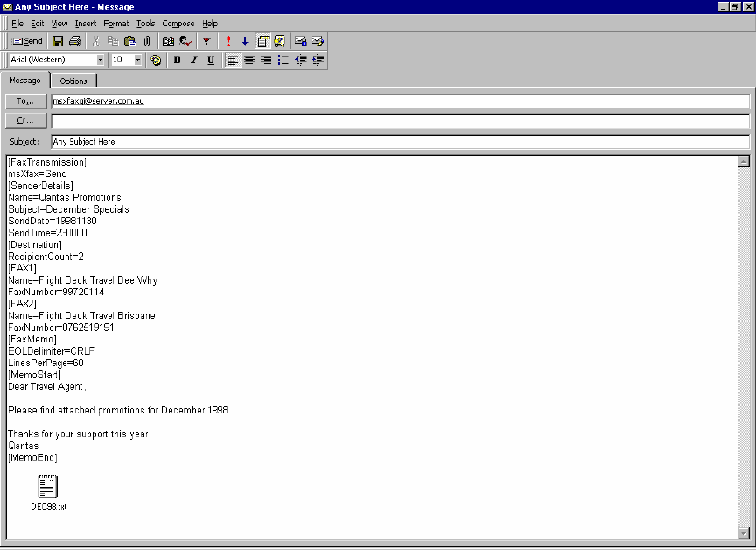The image size is (756, 550).
Task: Click the Subject field
Action: click(x=400, y=142)
